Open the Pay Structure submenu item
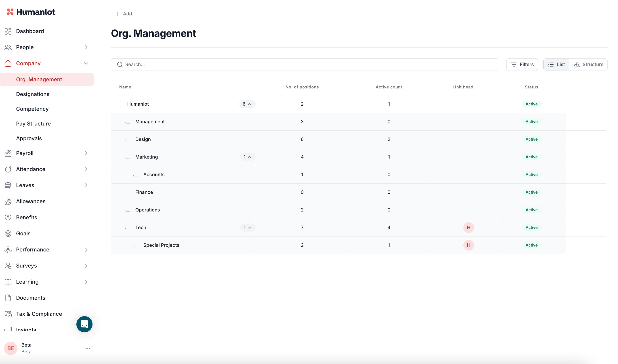Screen dimensions: 618x364 [x=33, y=124]
